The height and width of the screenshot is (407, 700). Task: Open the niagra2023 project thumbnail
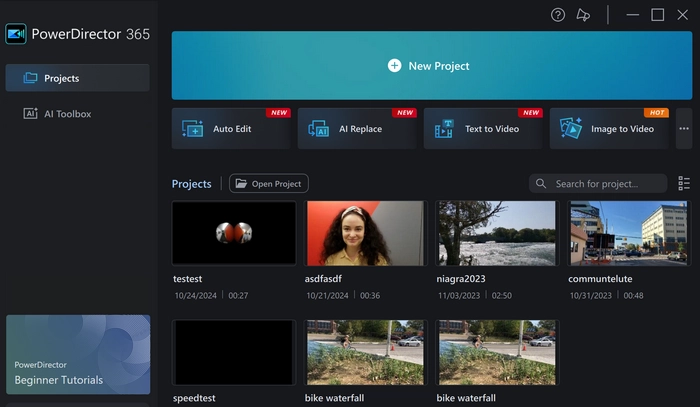pos(497,233)
